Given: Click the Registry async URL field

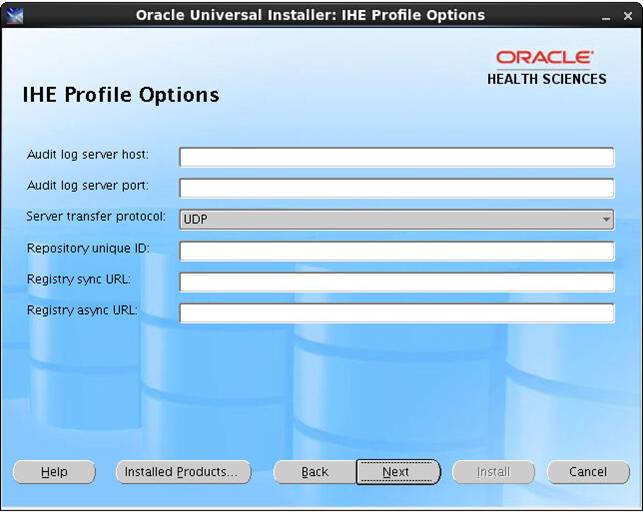Looking at the screenshot, I should click(397, 313).
